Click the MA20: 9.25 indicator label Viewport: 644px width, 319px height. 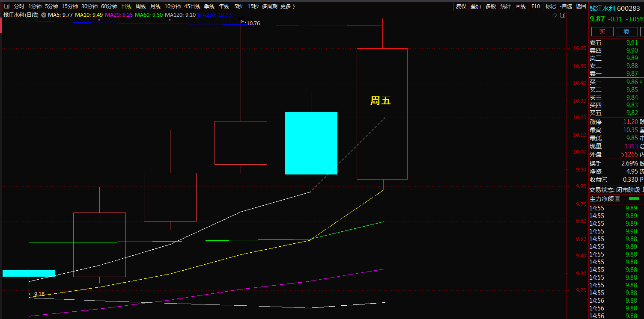119,15
